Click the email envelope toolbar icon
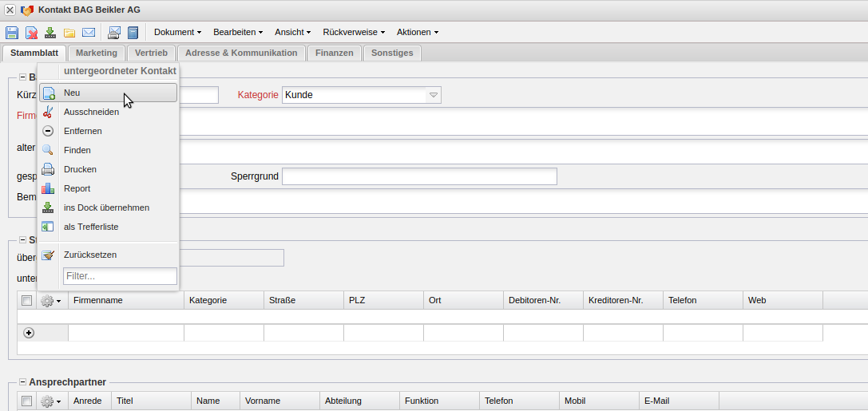868x411 pixels. click(x=89, y=33)
